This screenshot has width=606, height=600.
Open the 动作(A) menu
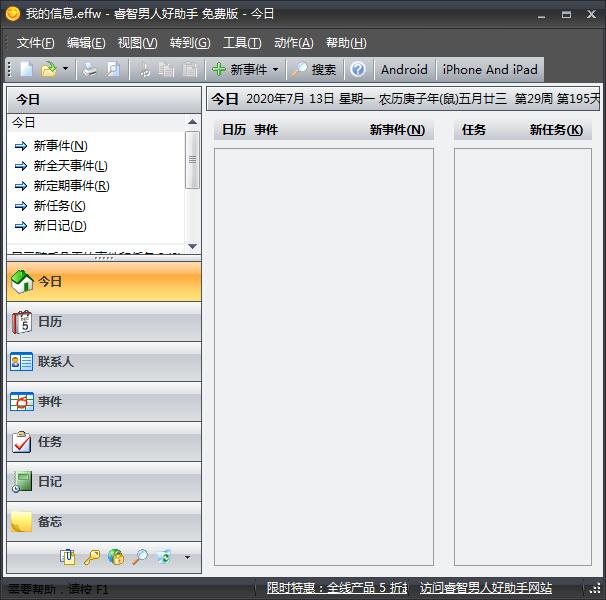(x=294, y=43)
